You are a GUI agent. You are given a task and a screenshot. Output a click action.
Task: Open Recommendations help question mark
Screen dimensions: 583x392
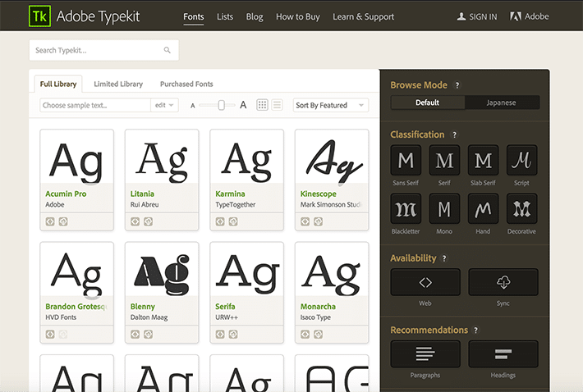point(476,330)
